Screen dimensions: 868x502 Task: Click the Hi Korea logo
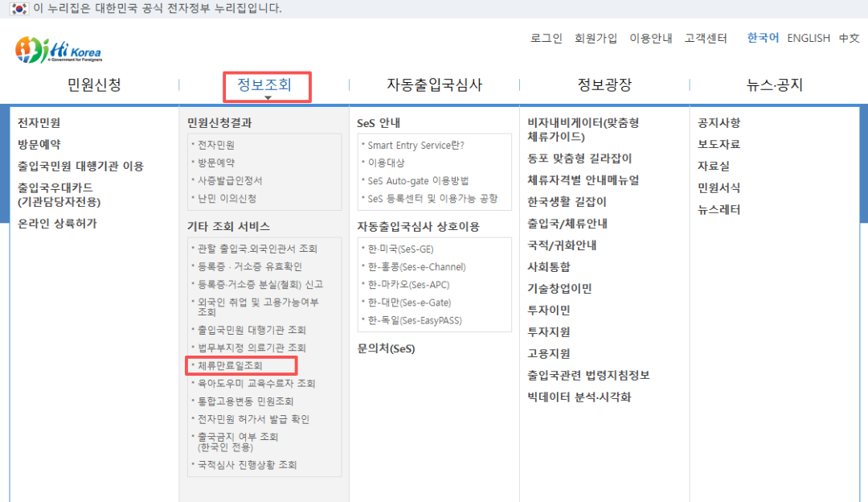(58, 50)
